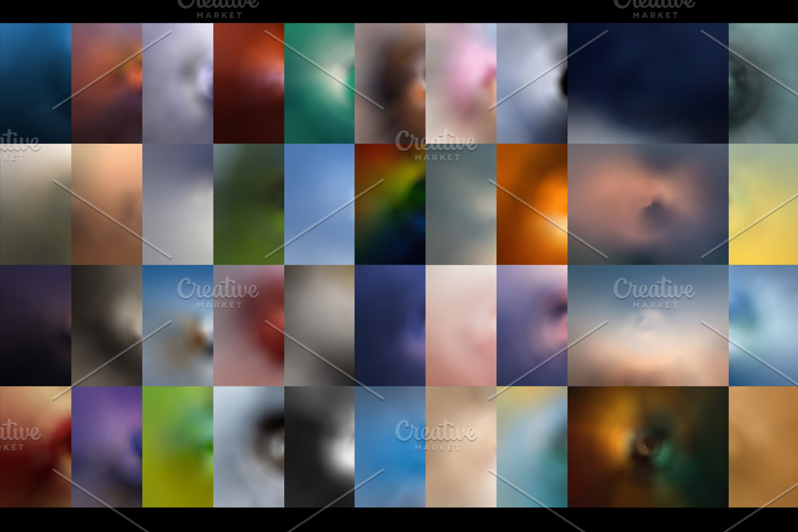The height and width of the screenshot is (532, 798).
Task: Choose the pinkish-red thumbnail in third row
Action: [249, 326]
